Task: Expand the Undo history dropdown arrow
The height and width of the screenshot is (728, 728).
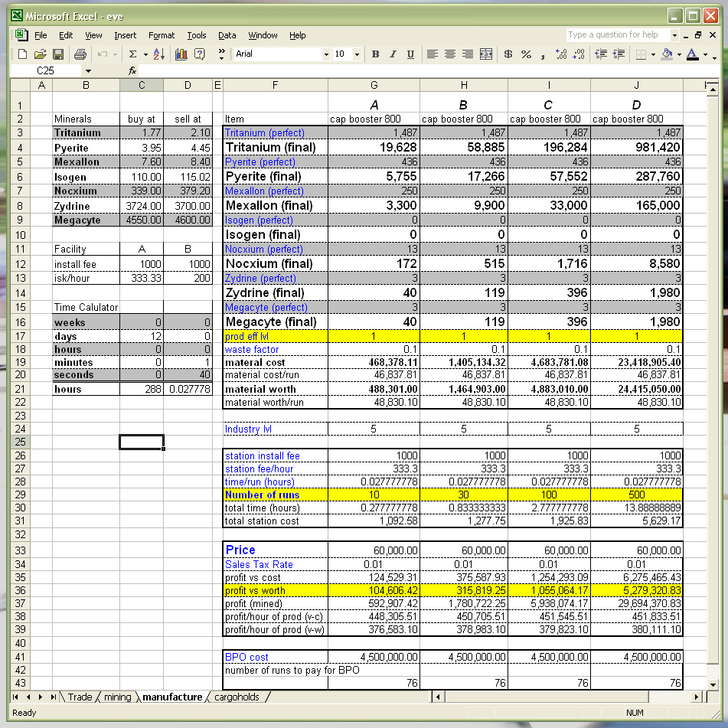Action: [x=115, y=54]
